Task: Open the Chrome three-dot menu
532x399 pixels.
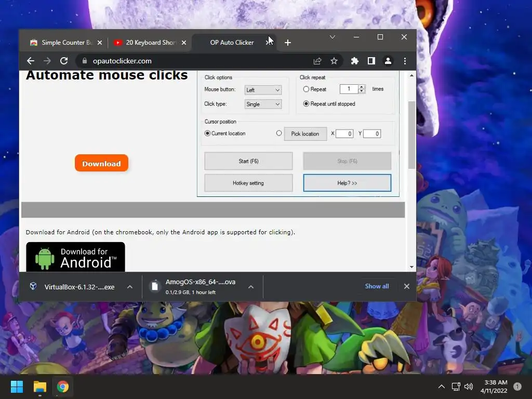Action: point(405,61)
